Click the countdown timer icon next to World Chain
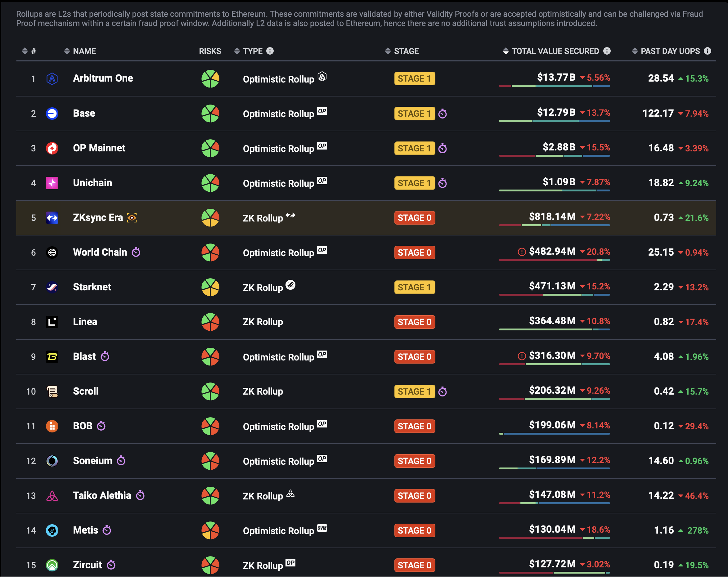Image resolution: width=728 pixels, height=577 pixels. point(136,252)
